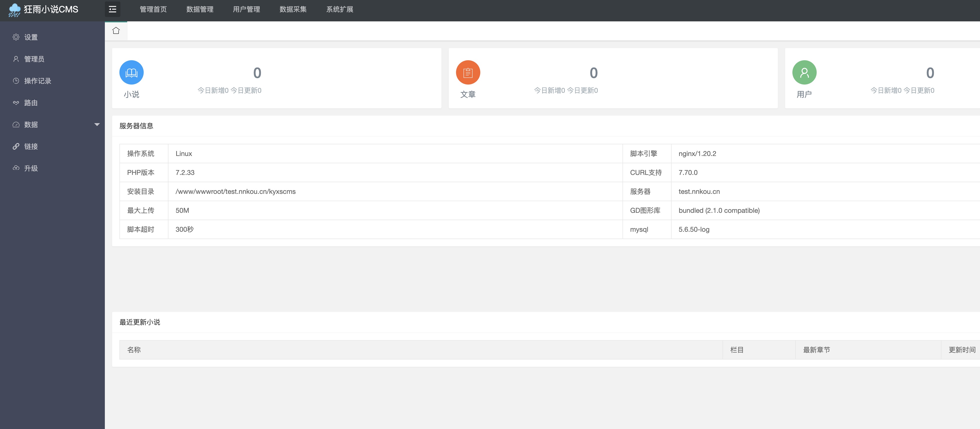
Task: Click the 狂雨小说CMS title text
Action: pyautogui.click(x=51, y=9)
